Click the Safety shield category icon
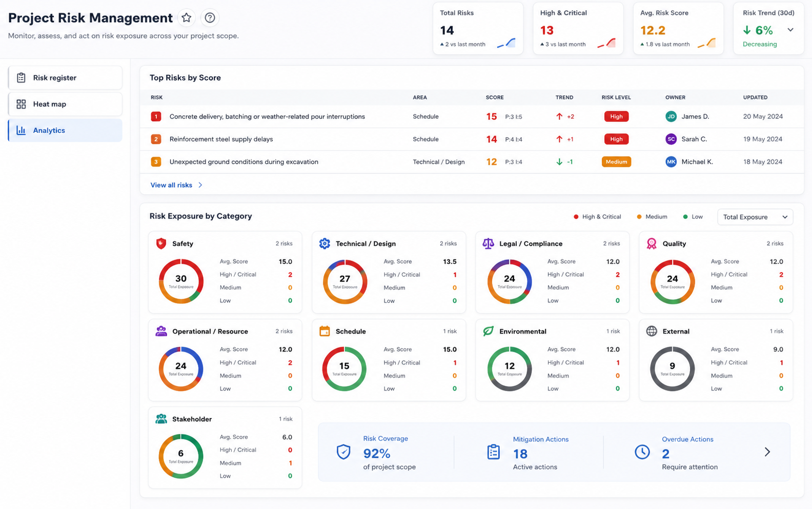 [161, 243]
